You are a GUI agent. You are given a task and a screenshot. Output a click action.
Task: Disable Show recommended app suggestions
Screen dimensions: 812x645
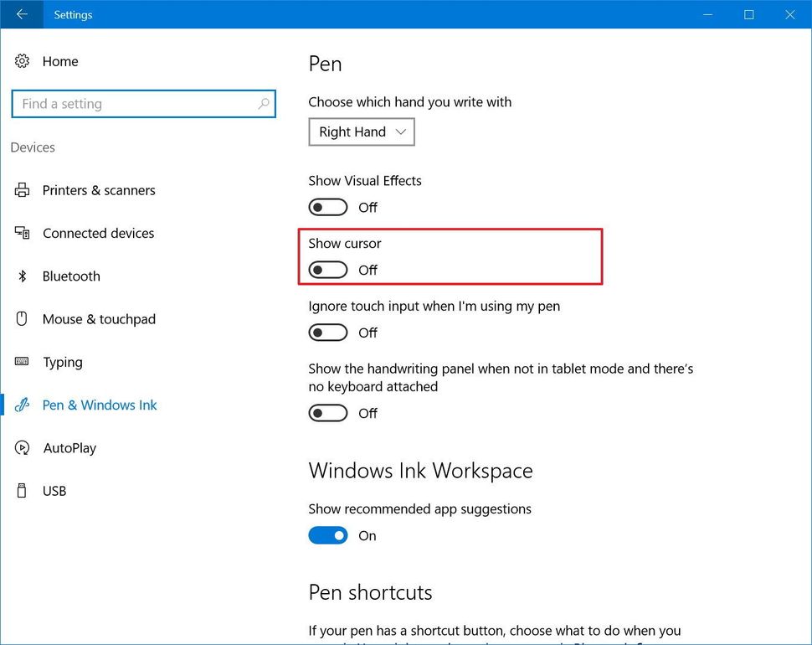tap(327, 534)
